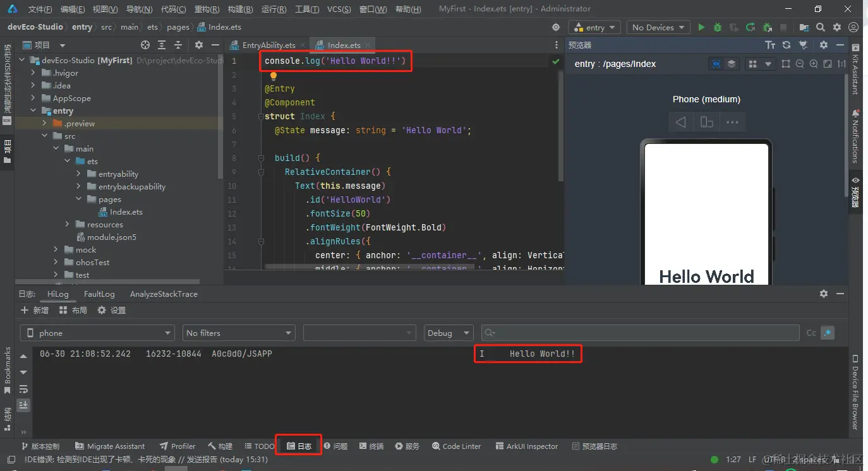
Task: Select Index.ets in project tree
Action: [x=121, y=212]
